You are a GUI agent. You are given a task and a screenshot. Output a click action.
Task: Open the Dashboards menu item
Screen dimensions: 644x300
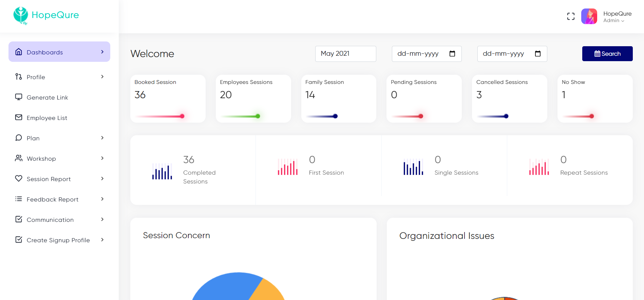[x=45, y=52]
